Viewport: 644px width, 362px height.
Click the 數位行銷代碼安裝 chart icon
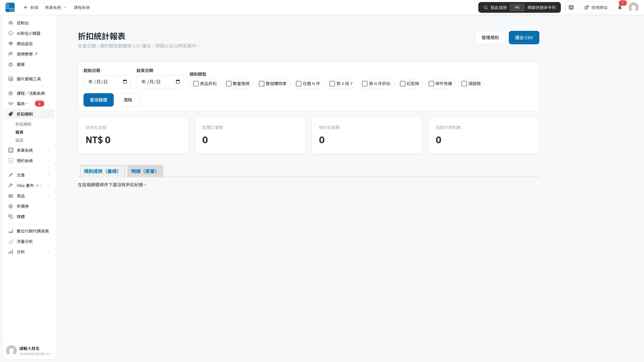(11, 231)
